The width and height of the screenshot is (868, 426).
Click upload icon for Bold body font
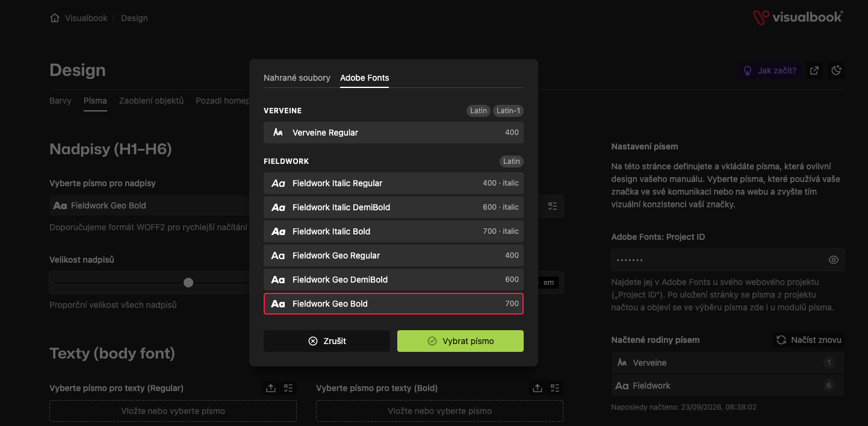[538, 388]
